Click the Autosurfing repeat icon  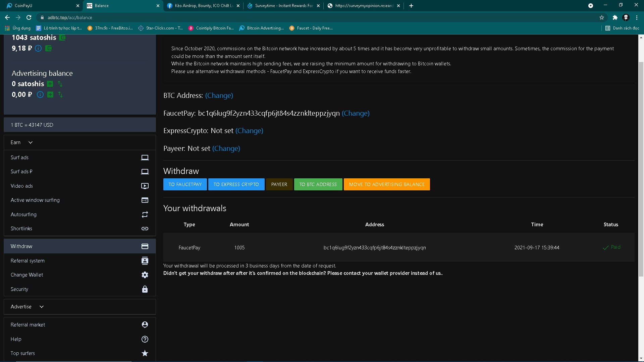point(145,215)
